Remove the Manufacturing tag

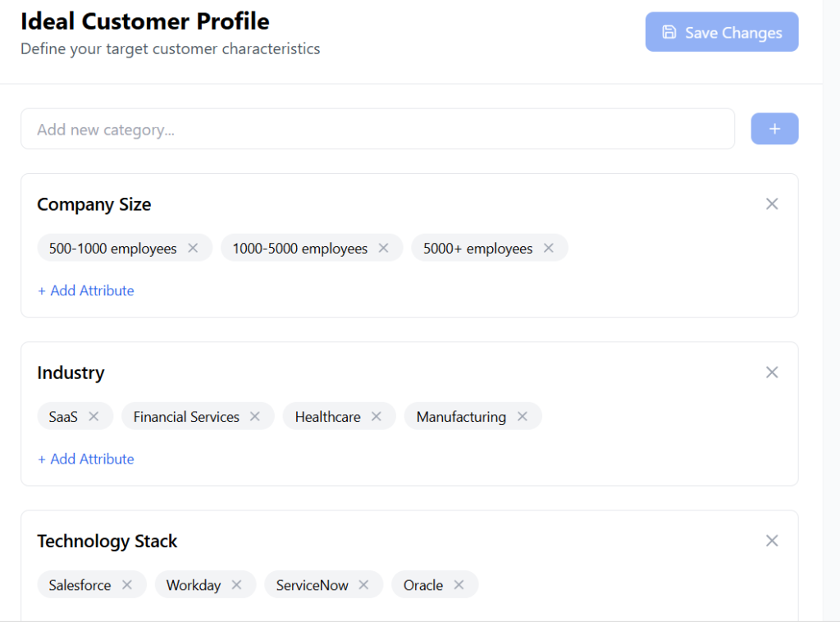point(522,416)
